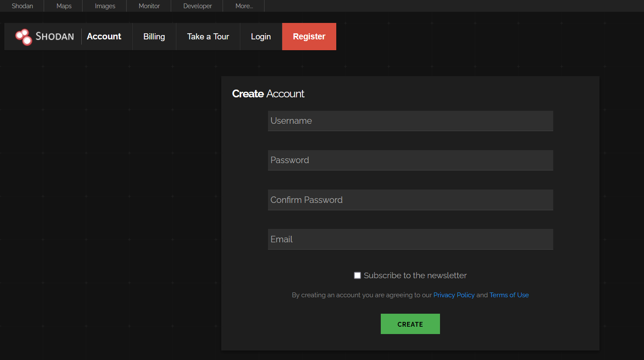Focus the Password input field
Viewport: 644px width, 360px height.
coord(411,160)
